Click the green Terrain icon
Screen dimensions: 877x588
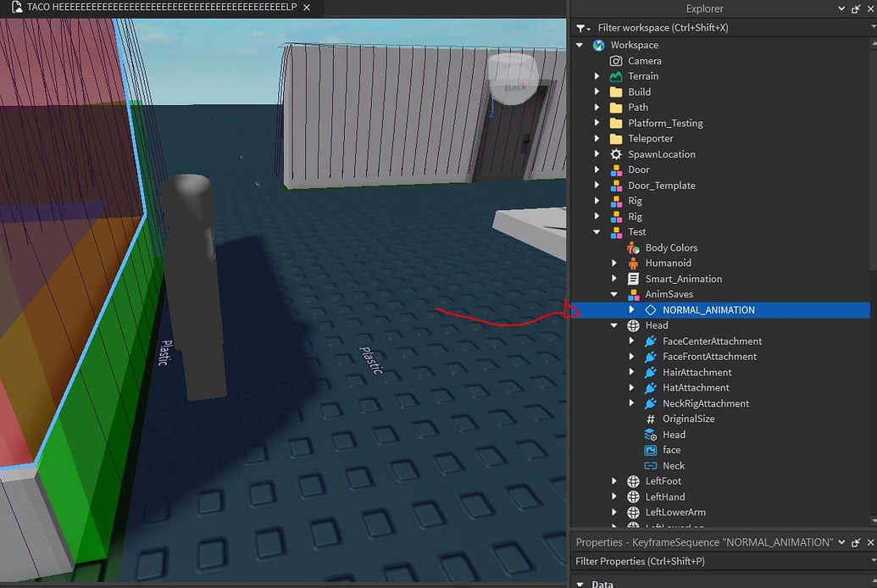(x=615, y=75)
